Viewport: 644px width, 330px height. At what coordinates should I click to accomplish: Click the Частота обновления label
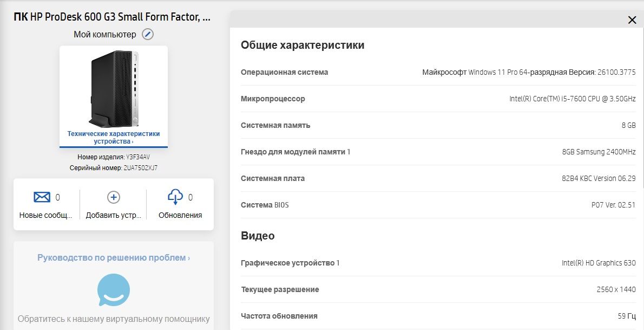pyautogui.click(x=279, y=316)
